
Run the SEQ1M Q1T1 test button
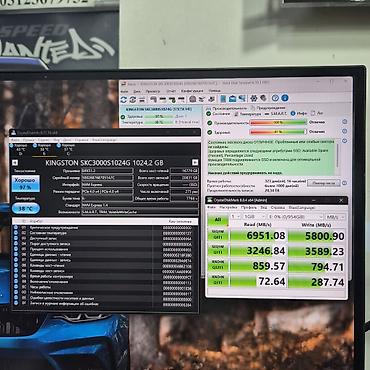click(218, 250)
